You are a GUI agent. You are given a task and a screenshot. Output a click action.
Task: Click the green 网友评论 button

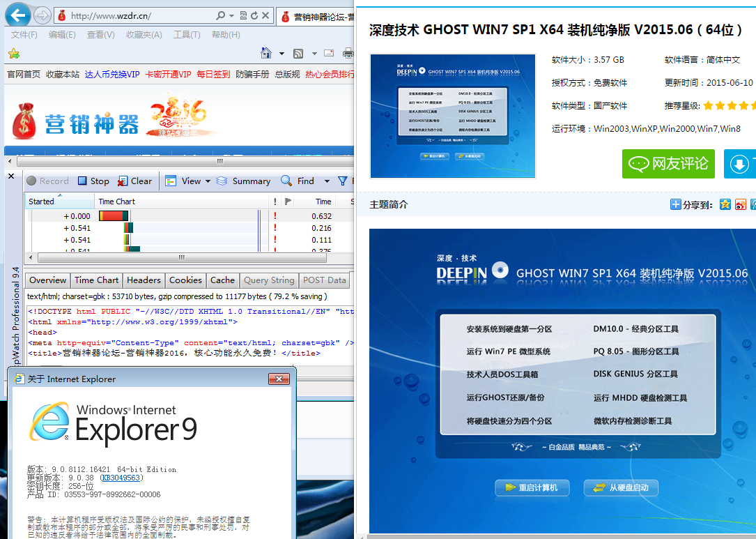click(x=668, y=164)
